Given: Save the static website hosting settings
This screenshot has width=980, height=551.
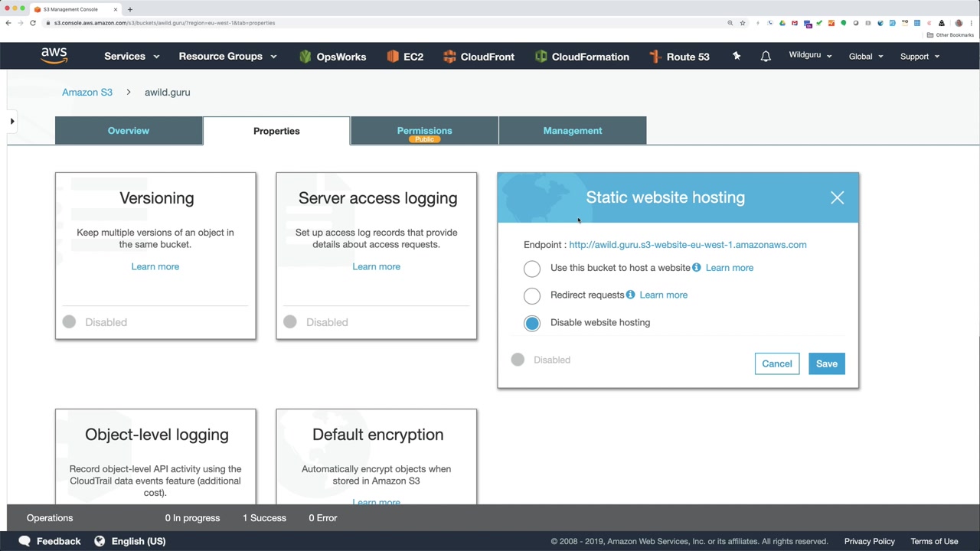Looking at the screenshot, I should click(x=826, y=364).
